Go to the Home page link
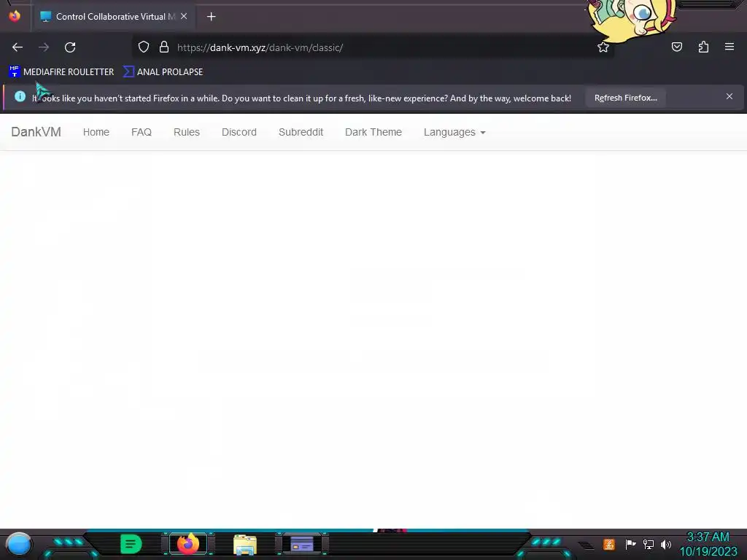 (96, 132)
